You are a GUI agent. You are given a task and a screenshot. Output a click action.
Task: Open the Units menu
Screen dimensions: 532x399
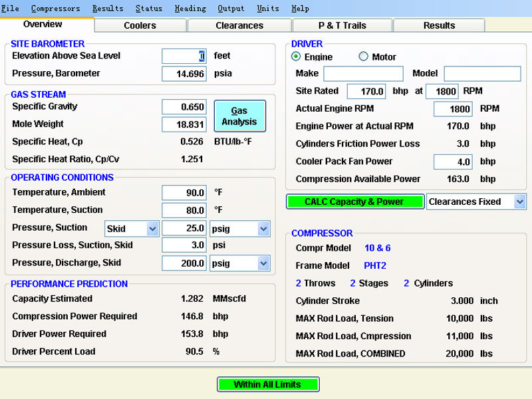(268, 9)
